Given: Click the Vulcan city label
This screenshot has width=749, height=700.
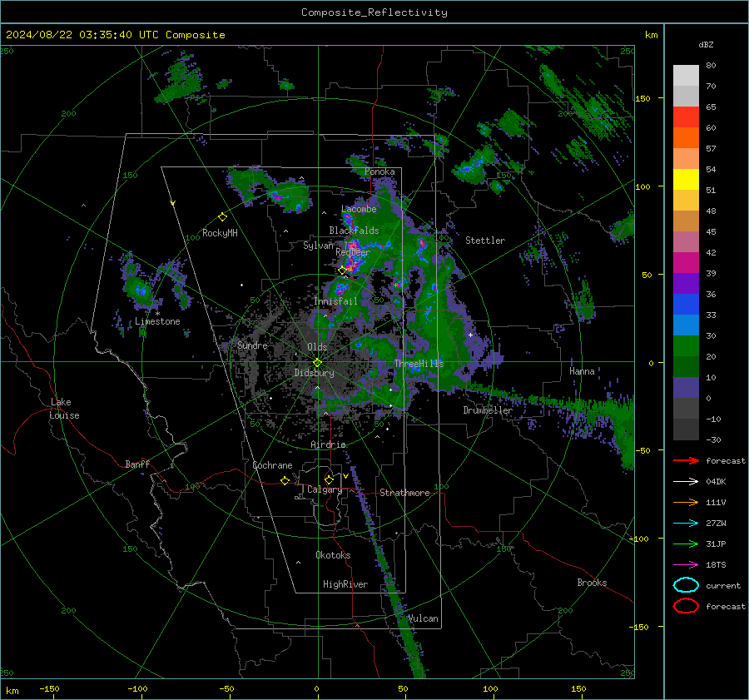Looking at the screenshot, I should pyautogui.click(x=424, y=618).
